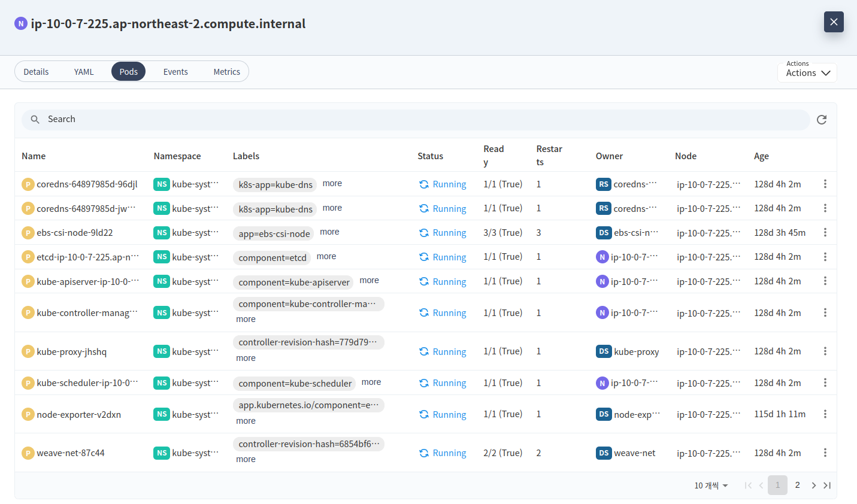Expand more labels for ebs-csi-node-9ld22
This screenshot has height=504, width=857.
tap(329, 232)
